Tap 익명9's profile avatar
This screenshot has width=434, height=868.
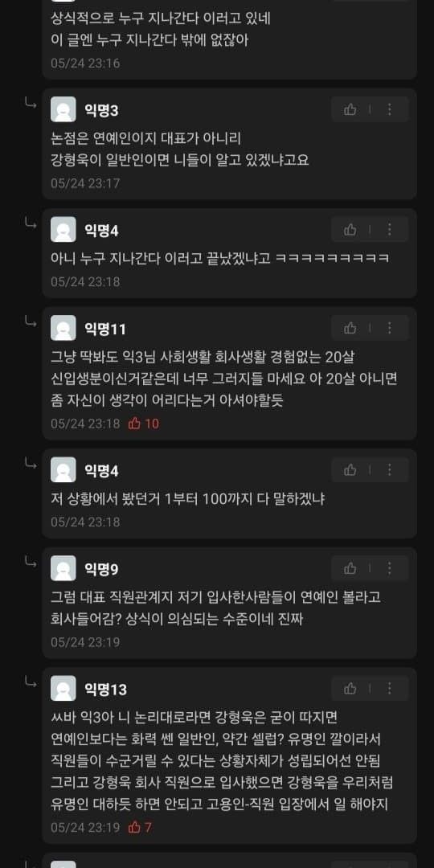pos(63,568)
